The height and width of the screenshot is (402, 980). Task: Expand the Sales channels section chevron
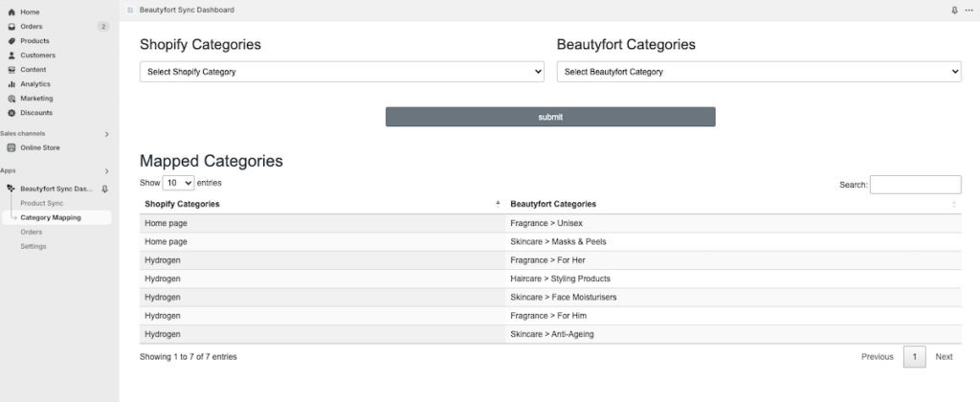point(106,134)
